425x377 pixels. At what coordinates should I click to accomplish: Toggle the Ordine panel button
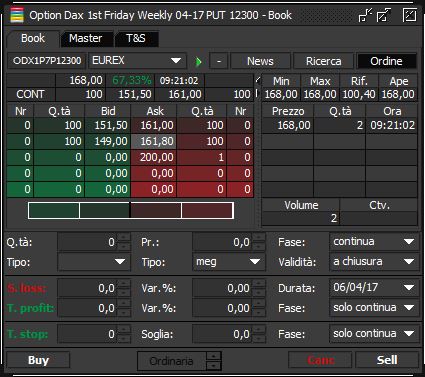tap(386, 61)
